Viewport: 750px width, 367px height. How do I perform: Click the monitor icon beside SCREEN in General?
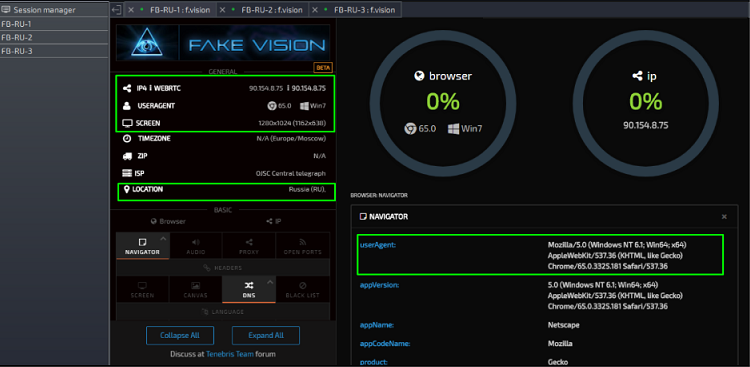(x=127, y=123)
